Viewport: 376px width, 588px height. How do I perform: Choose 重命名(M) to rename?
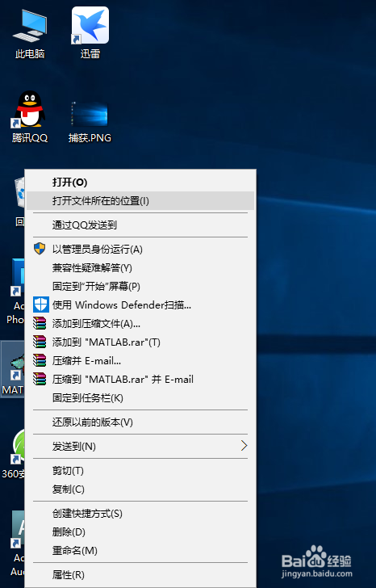pos(140,551)
